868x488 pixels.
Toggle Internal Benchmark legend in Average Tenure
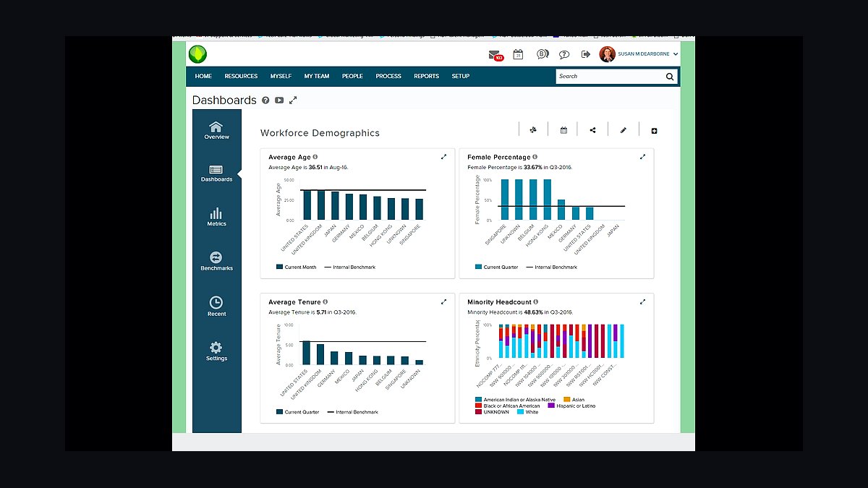(x=352, y=412)
